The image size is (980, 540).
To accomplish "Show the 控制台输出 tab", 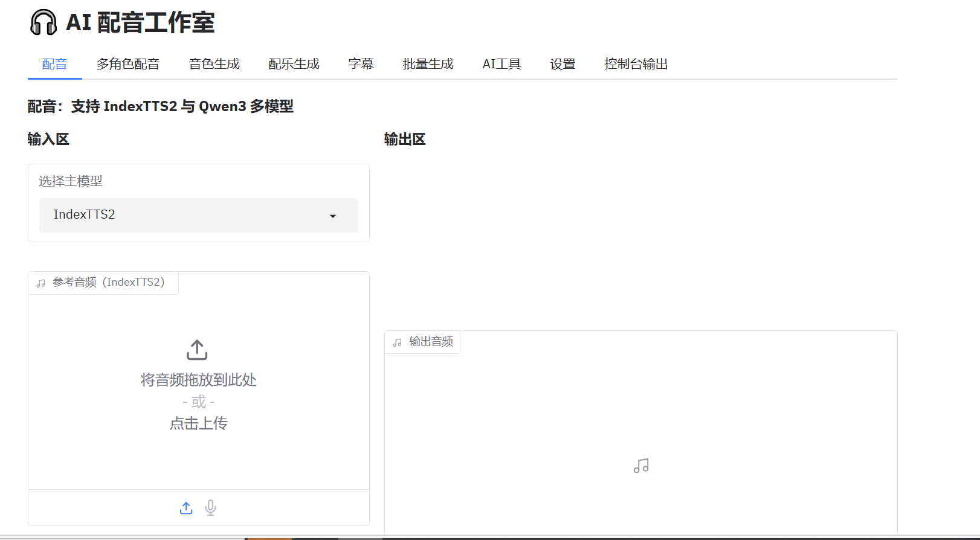I will (x=636, y=64).
